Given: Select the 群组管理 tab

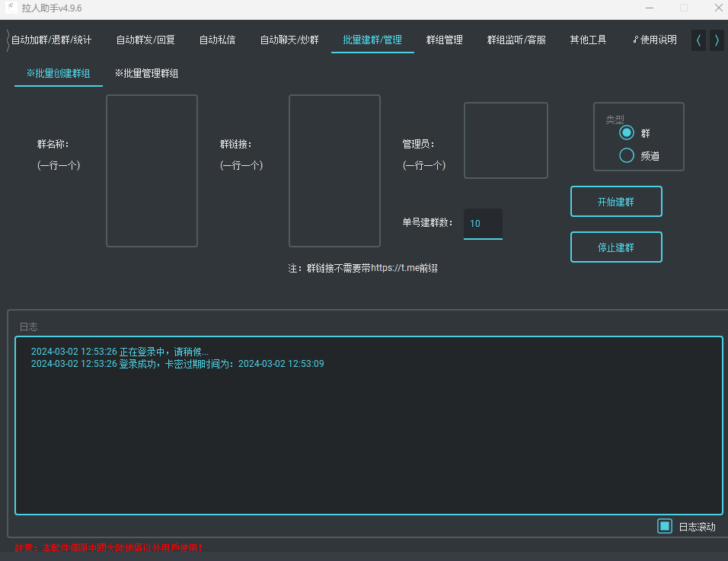Looking at the screenshot, I should (444, 40).
